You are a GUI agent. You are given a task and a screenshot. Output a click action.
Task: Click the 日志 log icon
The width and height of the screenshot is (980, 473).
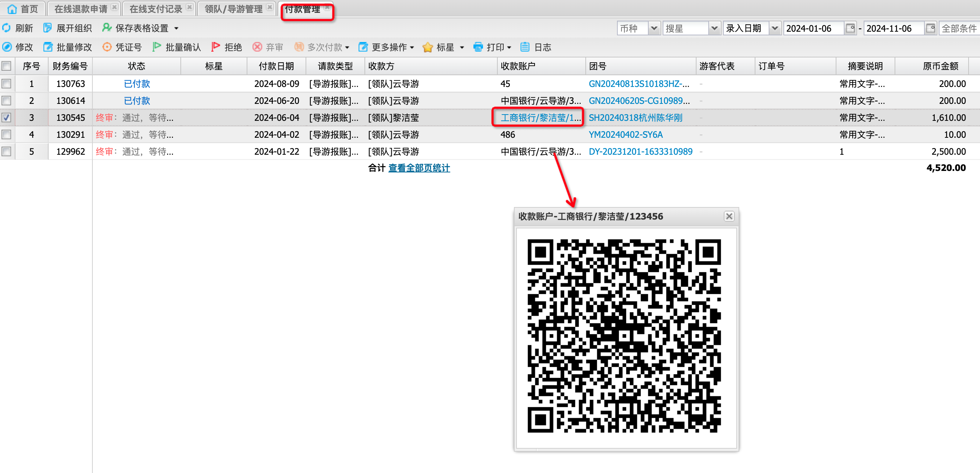coord(525,47)
